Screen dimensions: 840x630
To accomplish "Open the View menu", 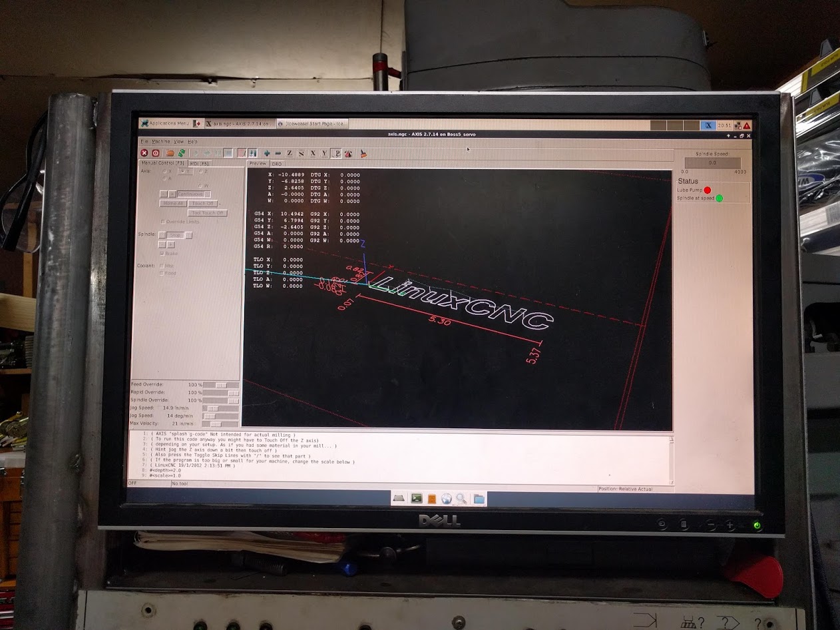I will pyautogui.click(x=178, y=141).
